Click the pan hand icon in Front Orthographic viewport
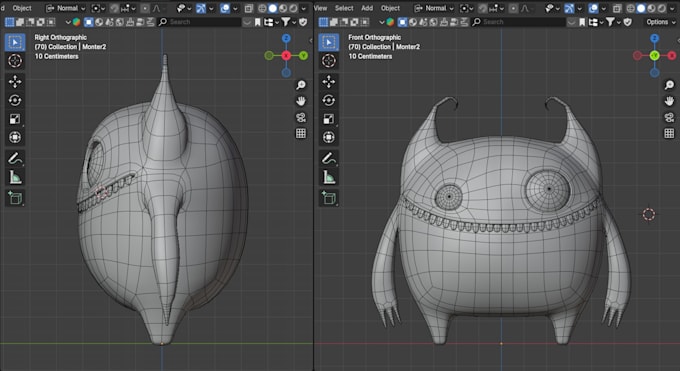 (669, 101)
